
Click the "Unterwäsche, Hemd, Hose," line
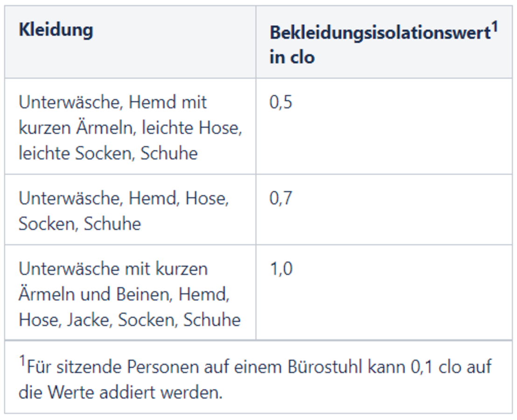tap(124, 199)
